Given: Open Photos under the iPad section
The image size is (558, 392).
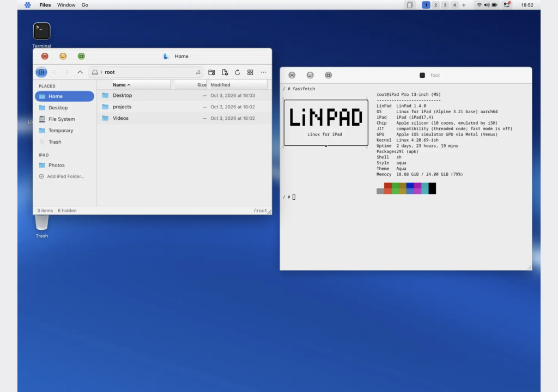Looking at the screenshot, I should click(x=64, y=165).
